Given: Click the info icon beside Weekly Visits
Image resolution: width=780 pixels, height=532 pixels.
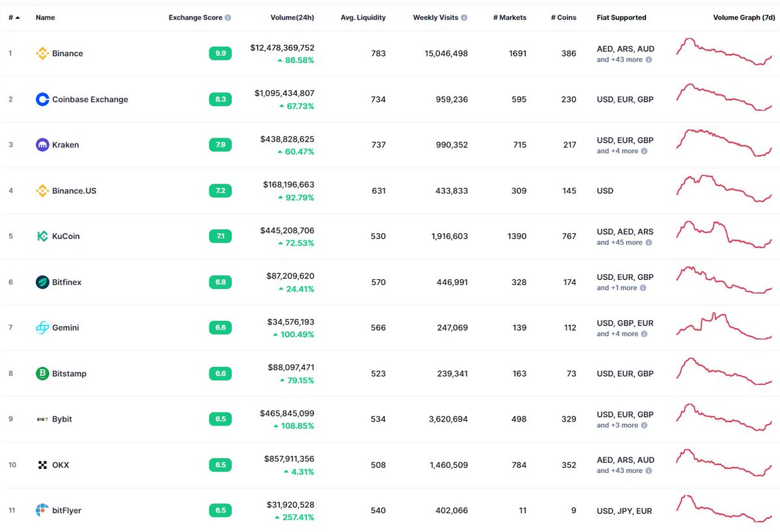Looking at the screenshot, I should pos(464,18).
